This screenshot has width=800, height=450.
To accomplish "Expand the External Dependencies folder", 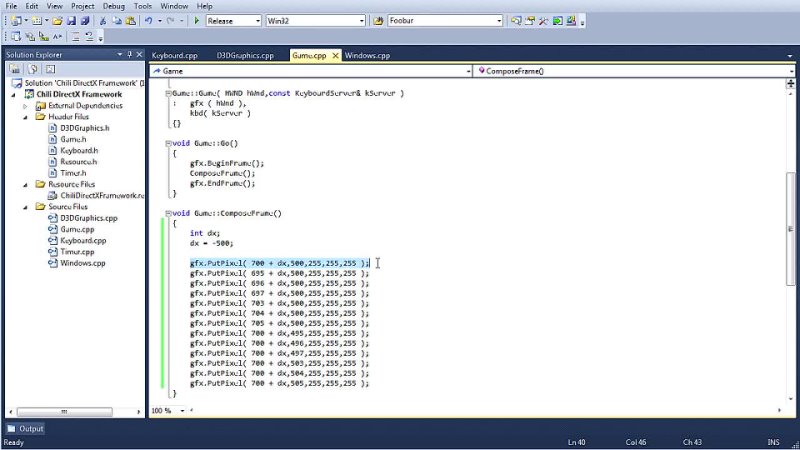I will point(25,106).
